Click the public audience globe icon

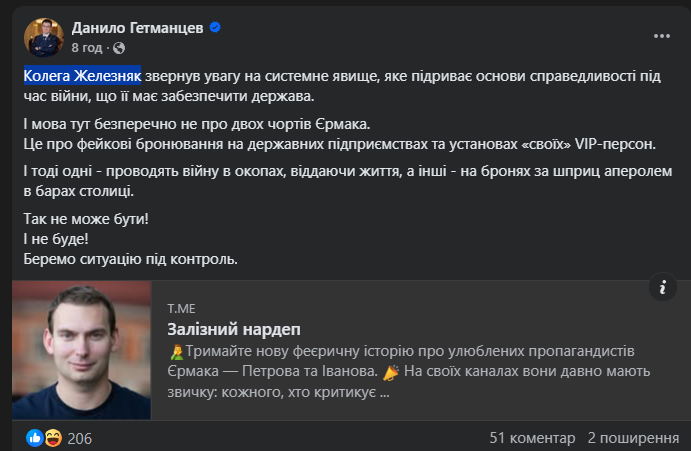[x=120, y=47]
